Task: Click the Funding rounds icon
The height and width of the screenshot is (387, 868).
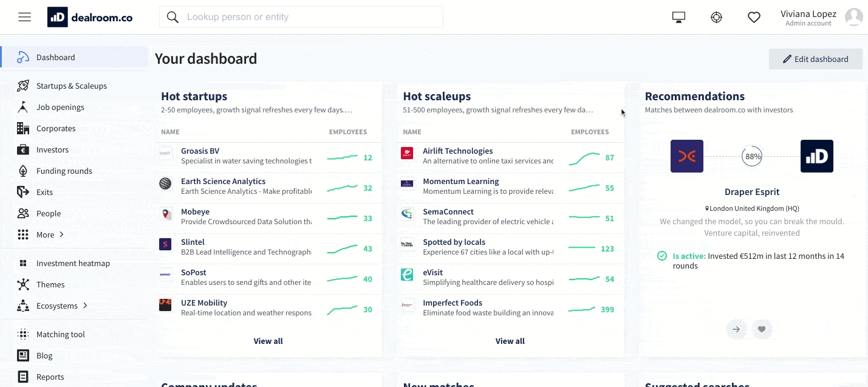Action: click(23, 171)
